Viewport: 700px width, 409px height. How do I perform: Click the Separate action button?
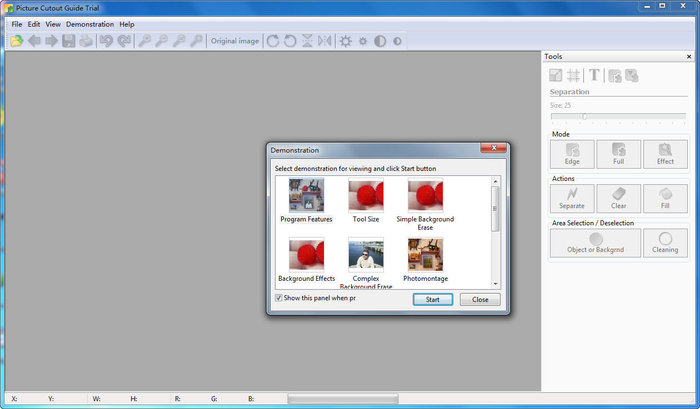pos(572,199)
